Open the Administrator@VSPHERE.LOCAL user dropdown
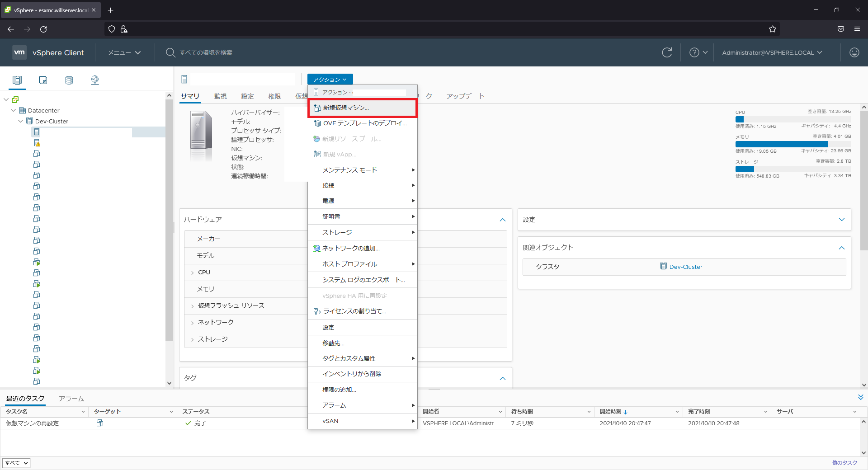868x470 pixels. click(x=772, y=52)
